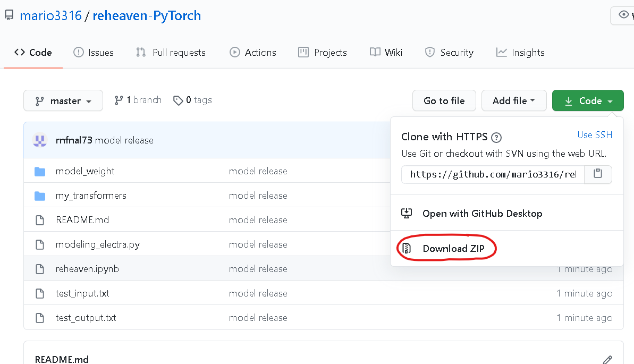
Task: Open the README.md file
Action: (x=82, y=220)
